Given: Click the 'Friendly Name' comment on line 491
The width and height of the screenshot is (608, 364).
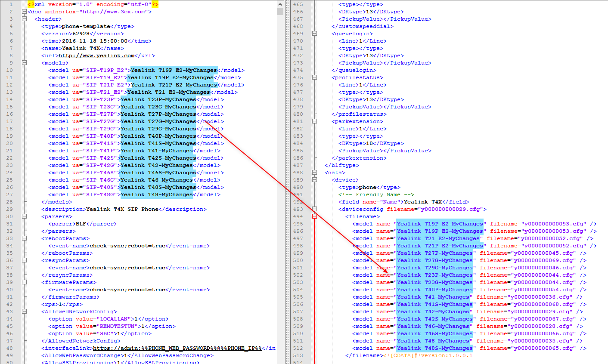Looking at the screenshot, I should [x=376, y=194].
